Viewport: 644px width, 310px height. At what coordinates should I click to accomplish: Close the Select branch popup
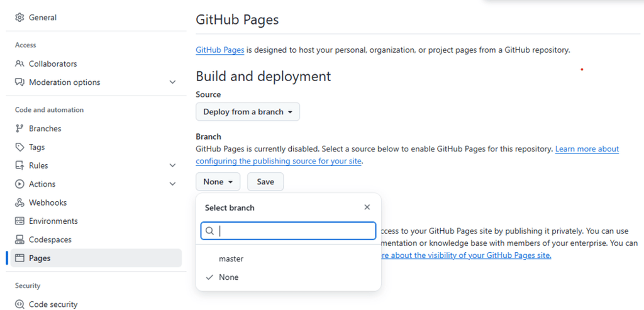point(367,208)
